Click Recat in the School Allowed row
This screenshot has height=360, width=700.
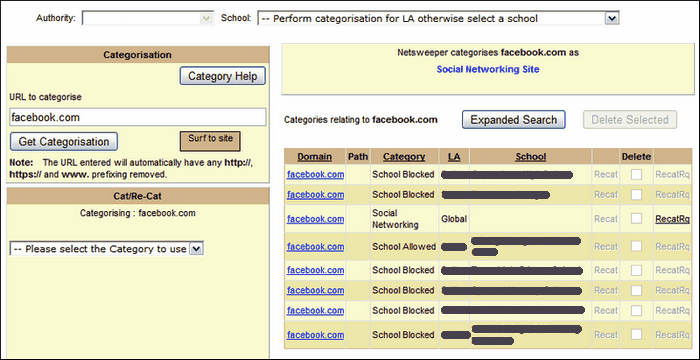606,247
